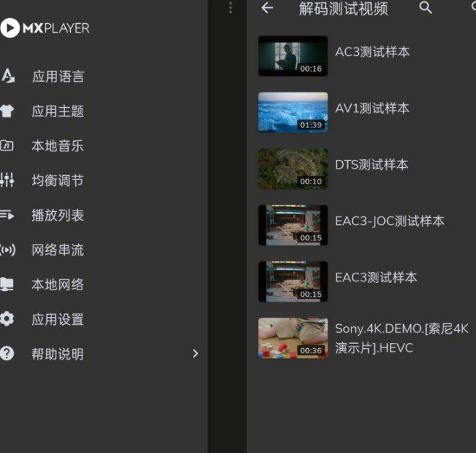
Task: Click the EAC3测试样本 video thumbnail
Action: pyautogui.click(x=293, y=281)
